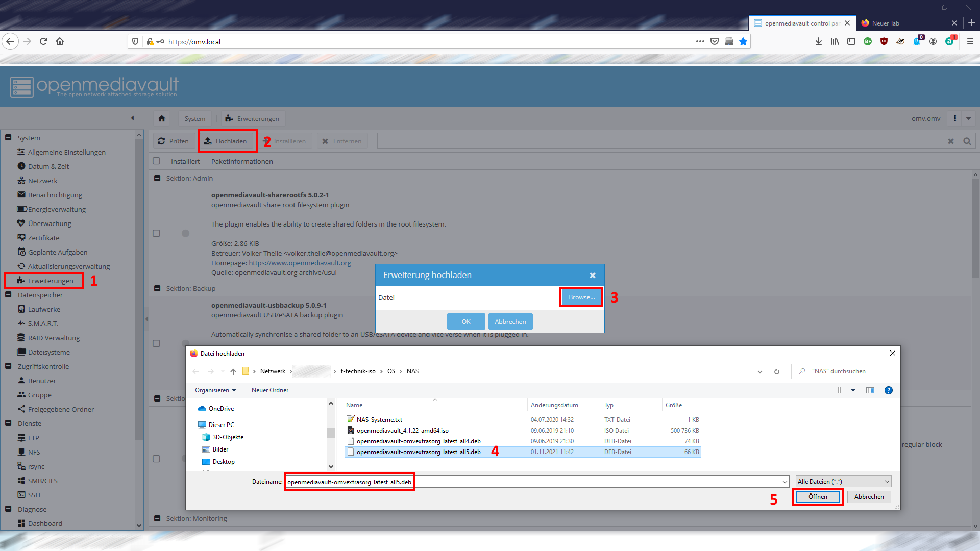Click the file dialog folder tree scrollbar
Screen dimensions: 980x551
pos(331,433)
